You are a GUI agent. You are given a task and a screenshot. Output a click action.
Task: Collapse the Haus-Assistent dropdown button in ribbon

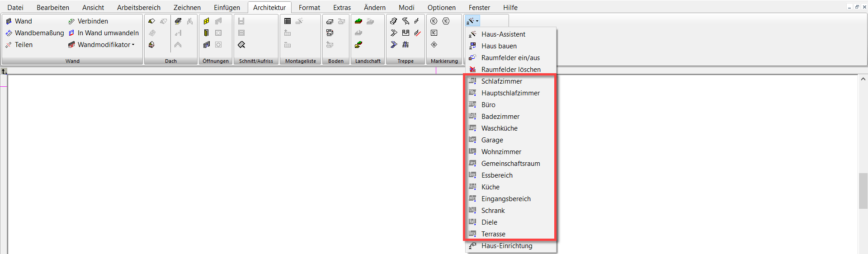pyautogui.click(x=472, y=21)
